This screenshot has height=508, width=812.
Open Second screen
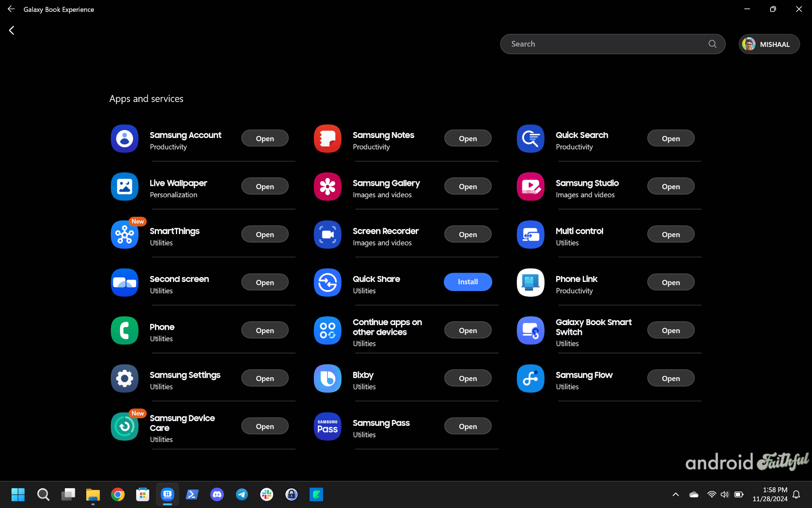click(265, 282)
